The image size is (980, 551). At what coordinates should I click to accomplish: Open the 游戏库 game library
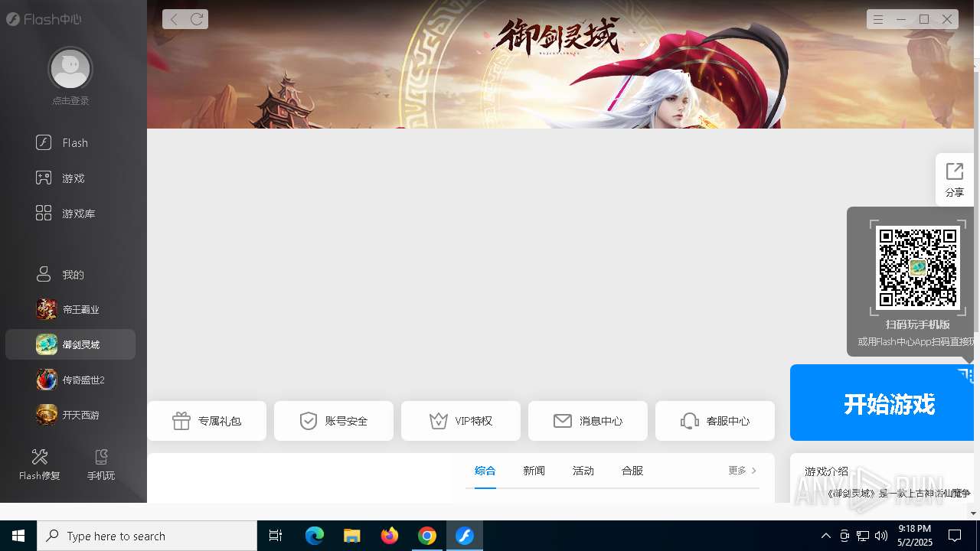click(65, 213)
